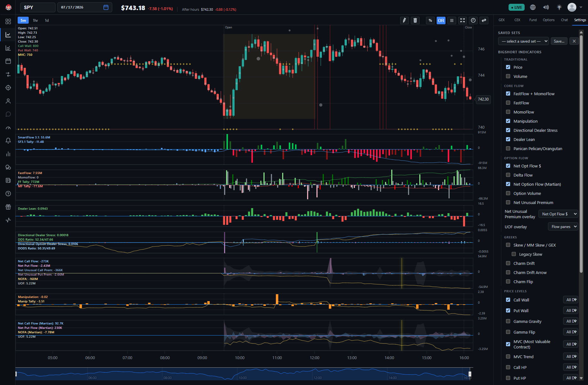
Task: Open the help question mark icon
Action: [8, 194]
